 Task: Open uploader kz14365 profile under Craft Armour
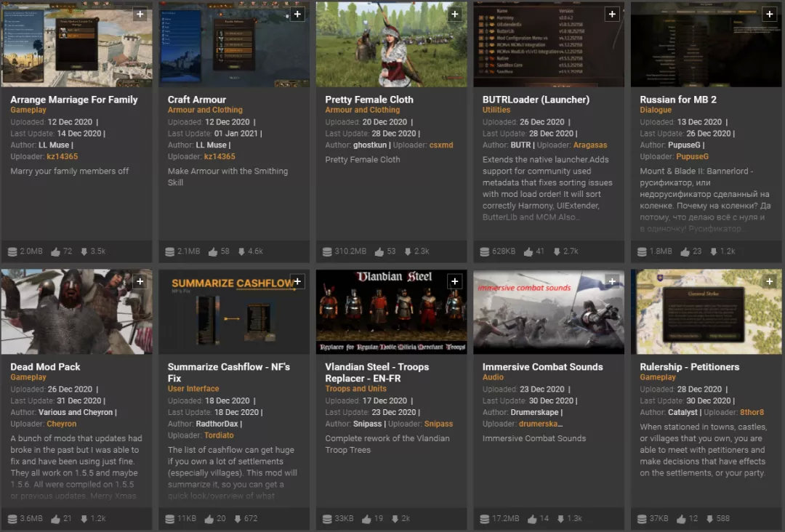pyautogui.click(x=220, y=157)
